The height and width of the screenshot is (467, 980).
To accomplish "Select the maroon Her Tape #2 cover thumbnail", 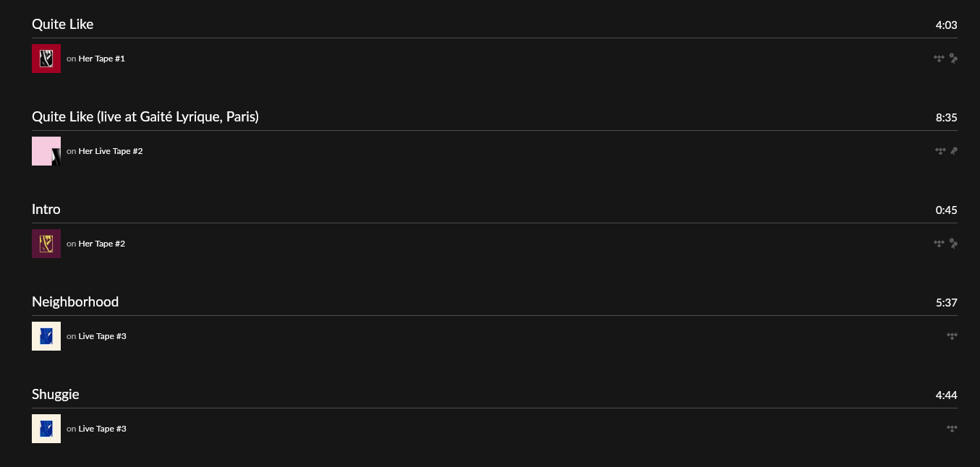I will 46,244.
